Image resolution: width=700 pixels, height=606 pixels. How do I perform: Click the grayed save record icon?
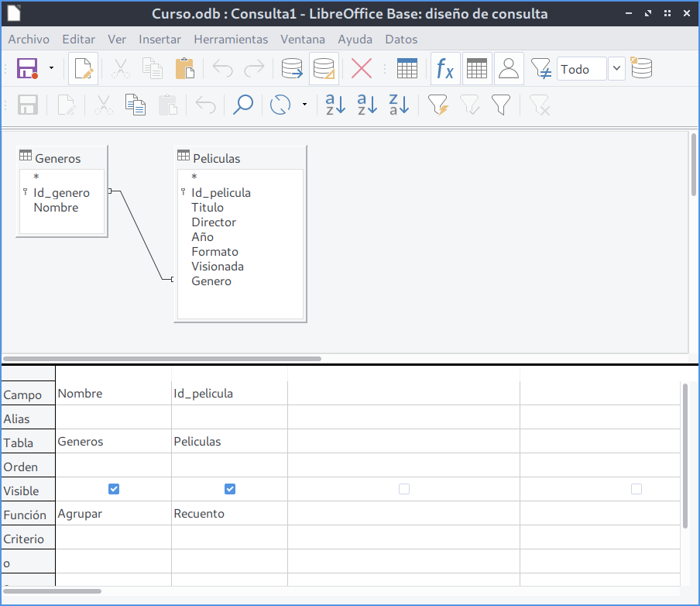(x=28, y=105)
